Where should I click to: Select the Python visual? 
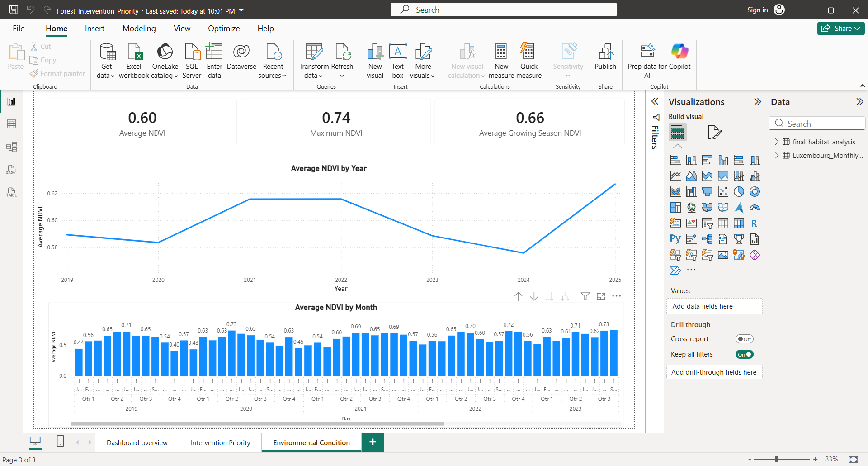675,239
